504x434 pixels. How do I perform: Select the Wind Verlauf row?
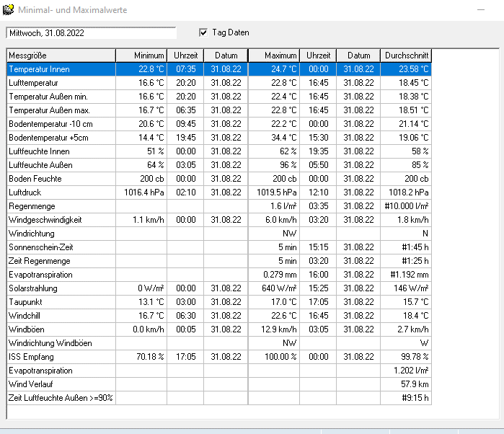pyautogui.click(x=61, y=384)
